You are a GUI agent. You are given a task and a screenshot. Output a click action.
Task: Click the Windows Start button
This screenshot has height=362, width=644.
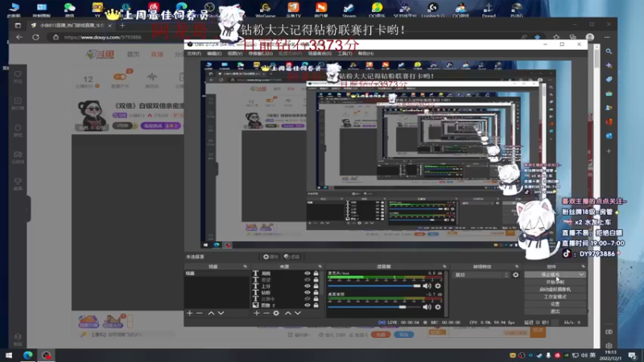[9, 355]
